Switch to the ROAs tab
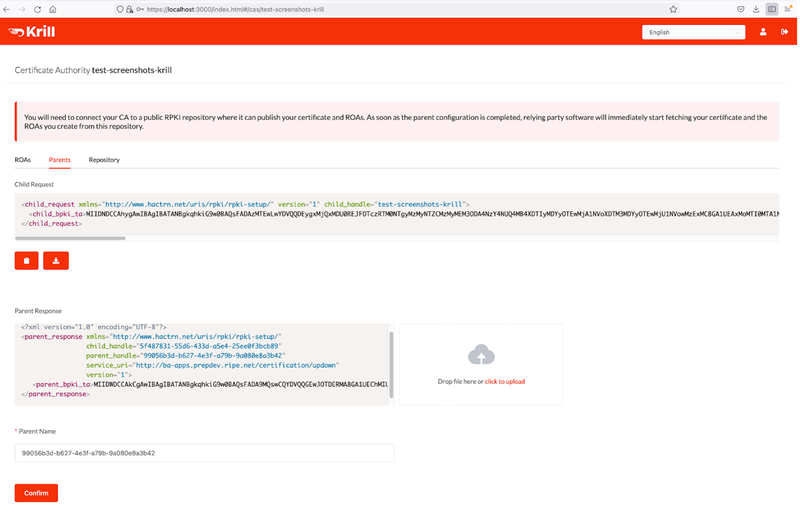 click(23, 160)
